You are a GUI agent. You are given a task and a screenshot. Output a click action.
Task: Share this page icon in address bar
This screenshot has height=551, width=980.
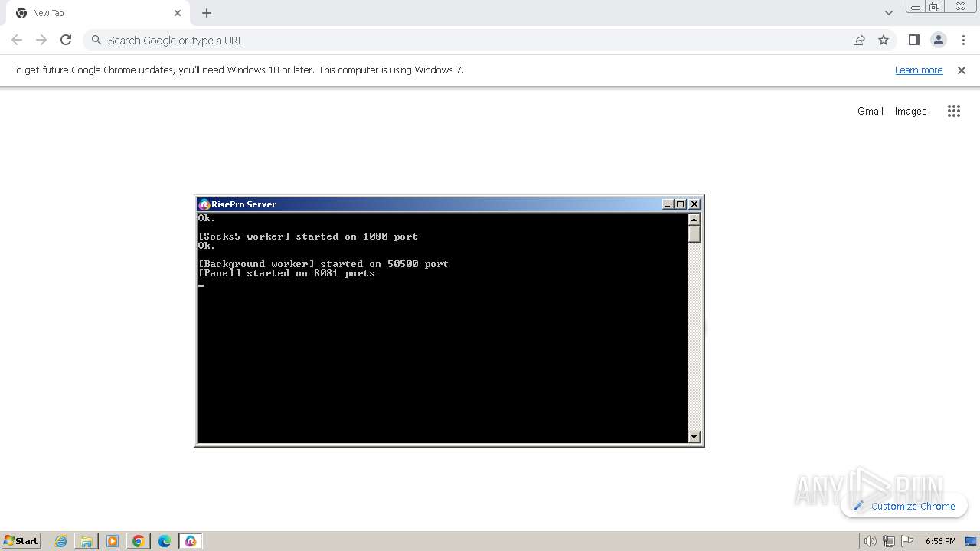[x=859, y=40]
